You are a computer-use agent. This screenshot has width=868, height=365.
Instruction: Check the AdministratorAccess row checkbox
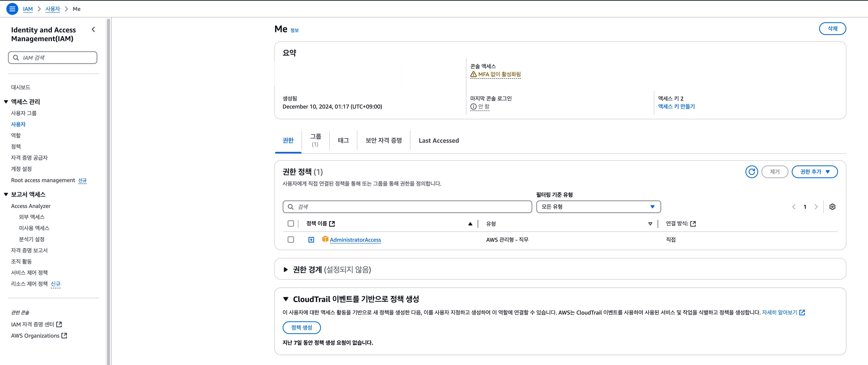(x=290, y=239)
